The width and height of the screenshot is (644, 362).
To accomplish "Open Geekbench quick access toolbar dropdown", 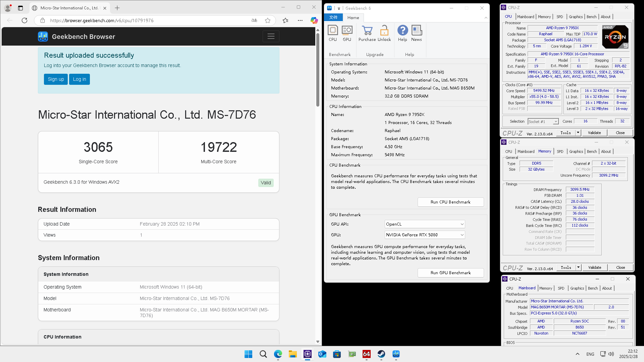I will point(339,8).
